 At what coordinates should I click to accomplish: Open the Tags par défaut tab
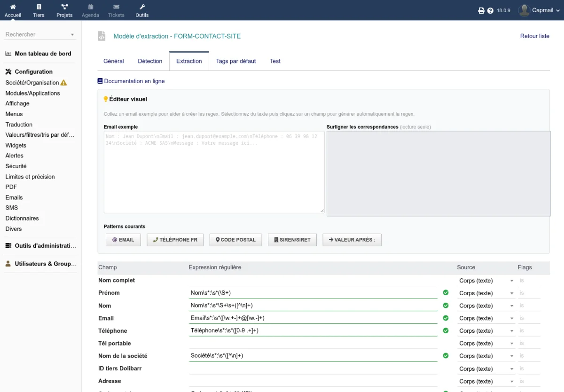[236, 61]
